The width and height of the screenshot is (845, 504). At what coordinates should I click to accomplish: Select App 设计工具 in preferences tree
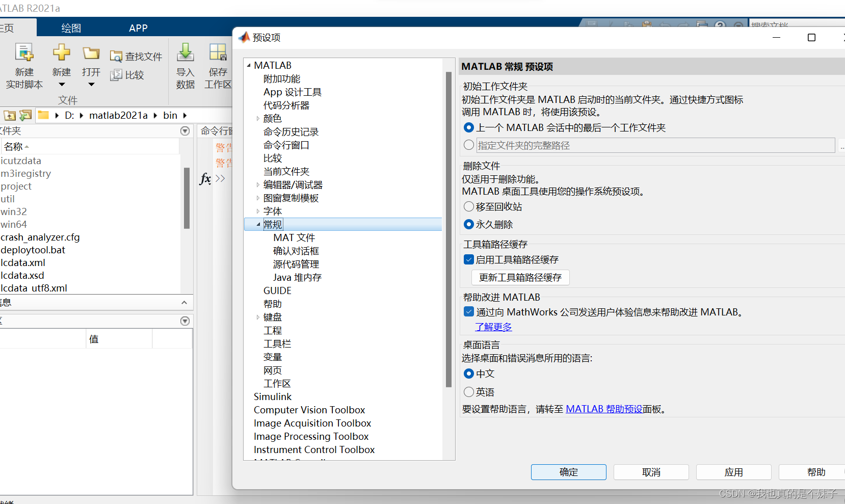pos(293,92)
